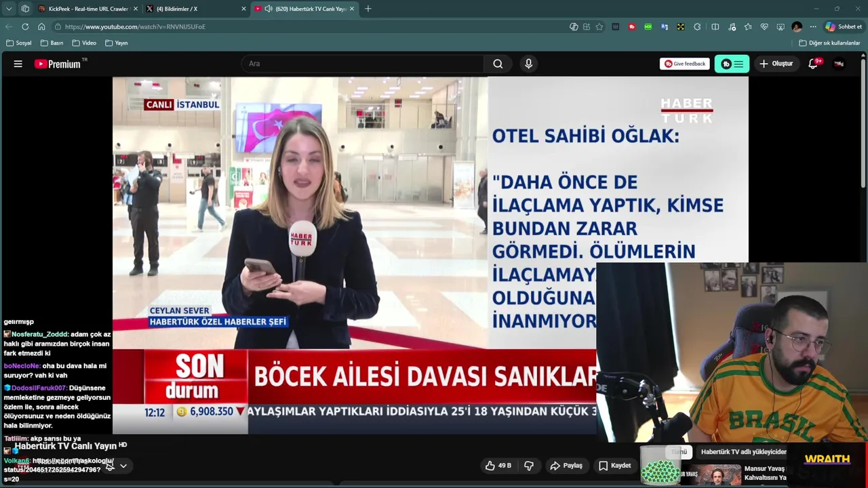This screenshot has height=488, width=868.
Task: Open the Sosyal bookmarks folder
Action: pyautogui.click(x=19, y=43)
